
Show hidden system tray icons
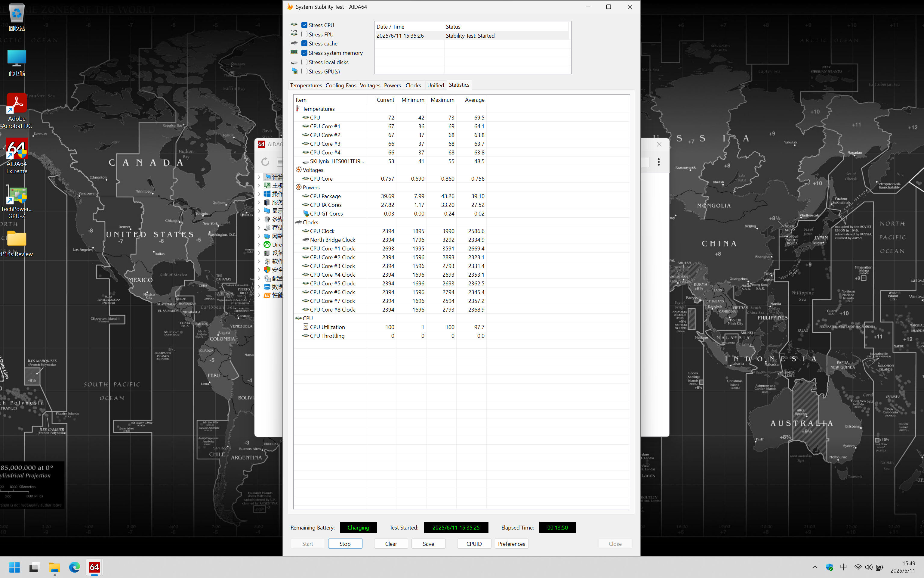click(x=815, y=567)
